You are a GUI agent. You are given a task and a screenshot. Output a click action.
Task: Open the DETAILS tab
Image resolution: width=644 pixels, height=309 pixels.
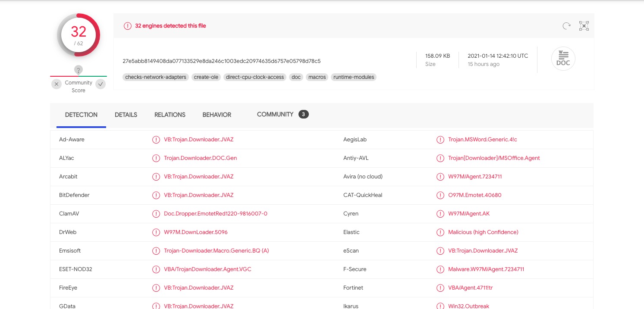click(126, 115)
